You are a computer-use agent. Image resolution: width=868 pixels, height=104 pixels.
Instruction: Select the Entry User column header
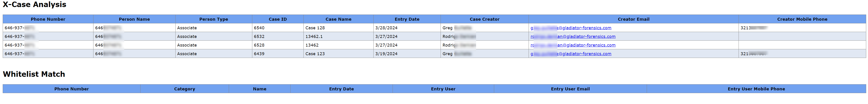click(x=443, y=89)
